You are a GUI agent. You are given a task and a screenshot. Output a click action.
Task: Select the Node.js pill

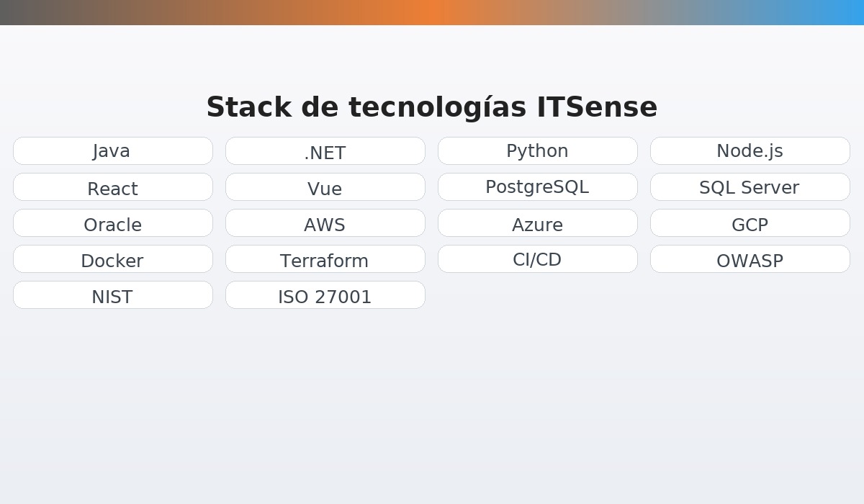pos(750,150)
